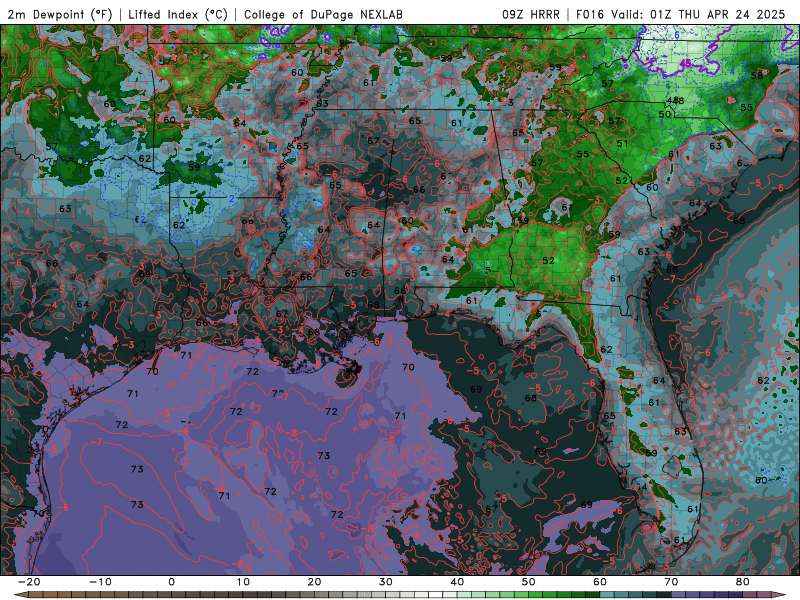This screenshot has width=800, height=600.
Task: Click the 70 tick label on the color scale
Action: click(671, 582)
